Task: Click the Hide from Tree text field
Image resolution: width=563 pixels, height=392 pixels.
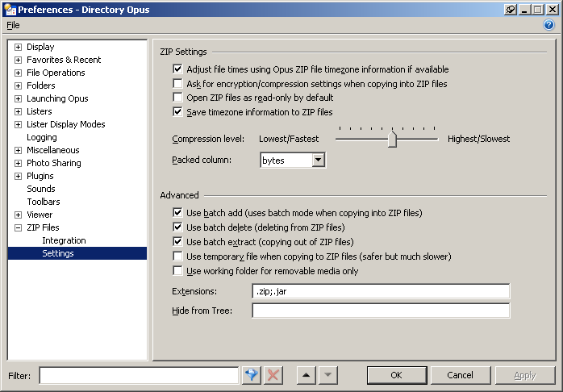Action: 381,311
